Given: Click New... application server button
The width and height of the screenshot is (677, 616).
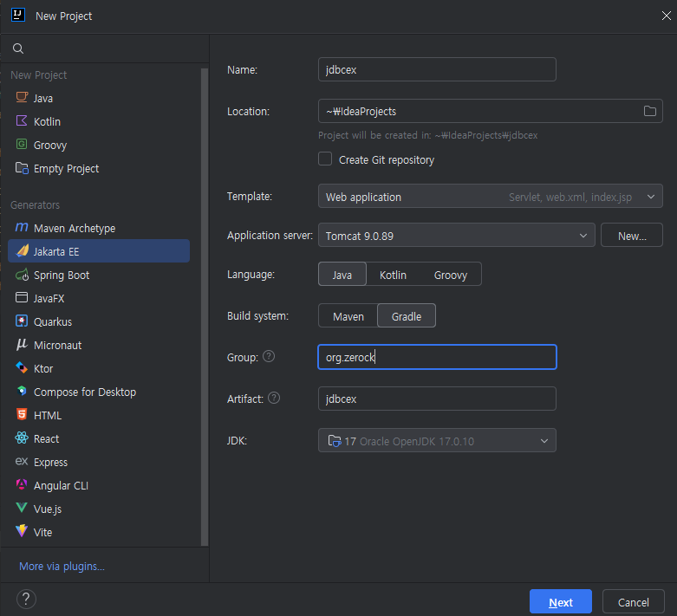Looking at the screenshot, I should pyautogui.click(x=632, y=236).
